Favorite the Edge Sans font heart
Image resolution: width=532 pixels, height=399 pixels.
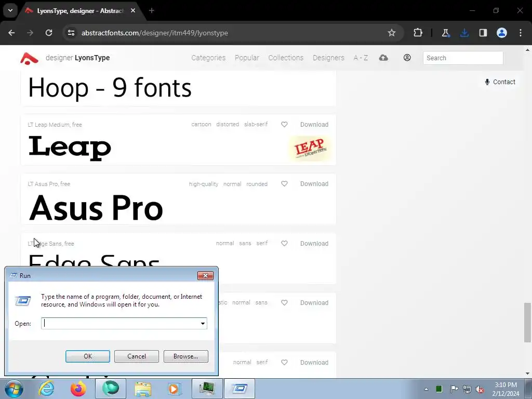click(284, 243)
